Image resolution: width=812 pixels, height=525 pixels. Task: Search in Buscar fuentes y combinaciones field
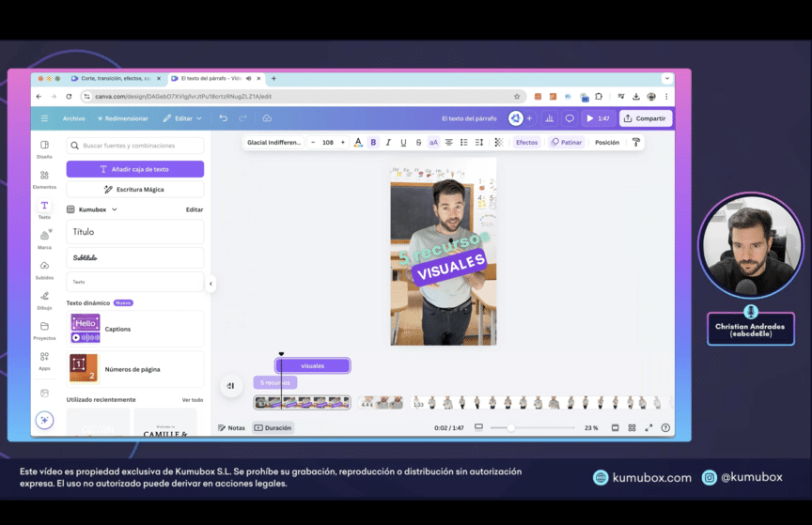point(135,146)
